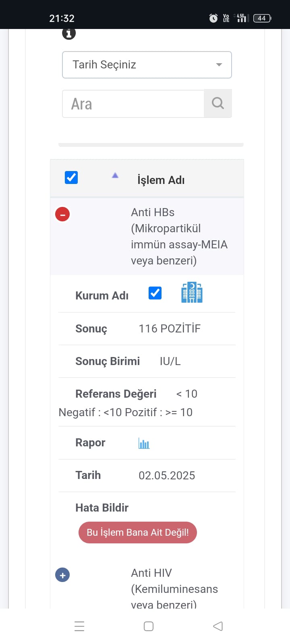Tap the Anti HBs test name
This screenshot has height=644, width=290.
(x=179, y=236)
